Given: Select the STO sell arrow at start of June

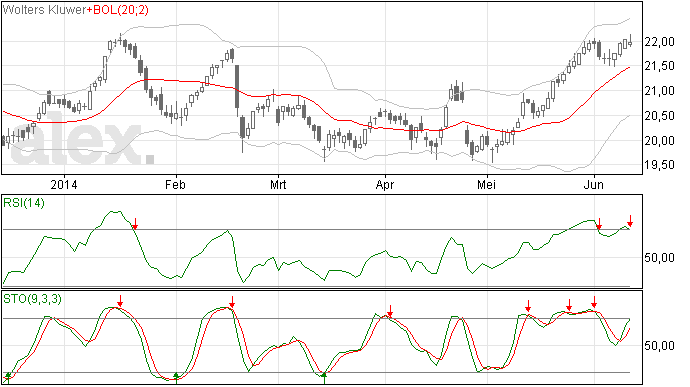Looking at the screenshot, I should tap(594, 302).
